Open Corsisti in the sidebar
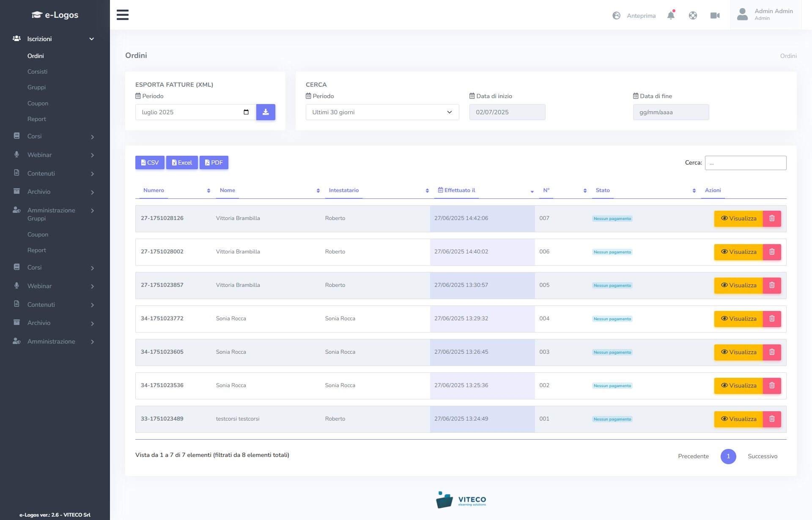This screenshot has width=812, height=520. point(37,72)
